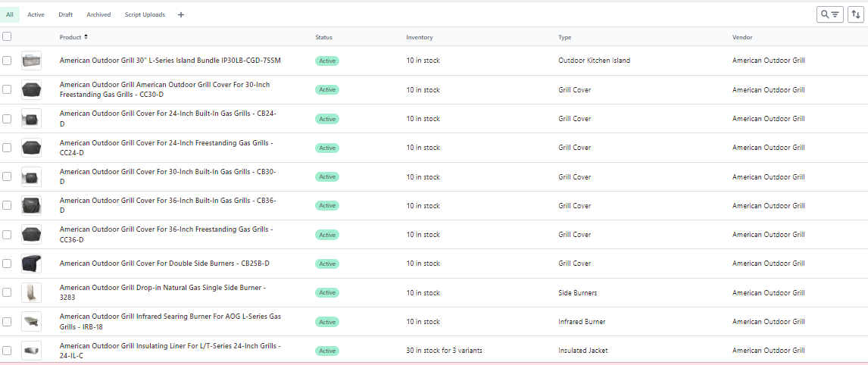The image size is (868, 365).
Task: Open thumbnail of CB36-D grill cover
Action: click(x=31, y=205)
